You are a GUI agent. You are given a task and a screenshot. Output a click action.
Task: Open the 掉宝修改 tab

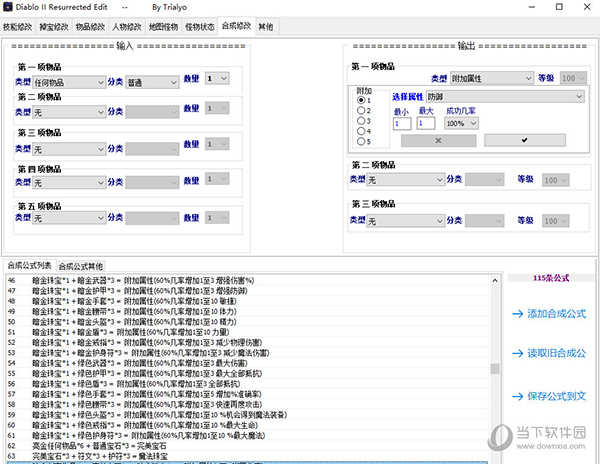tap(54, 27)
